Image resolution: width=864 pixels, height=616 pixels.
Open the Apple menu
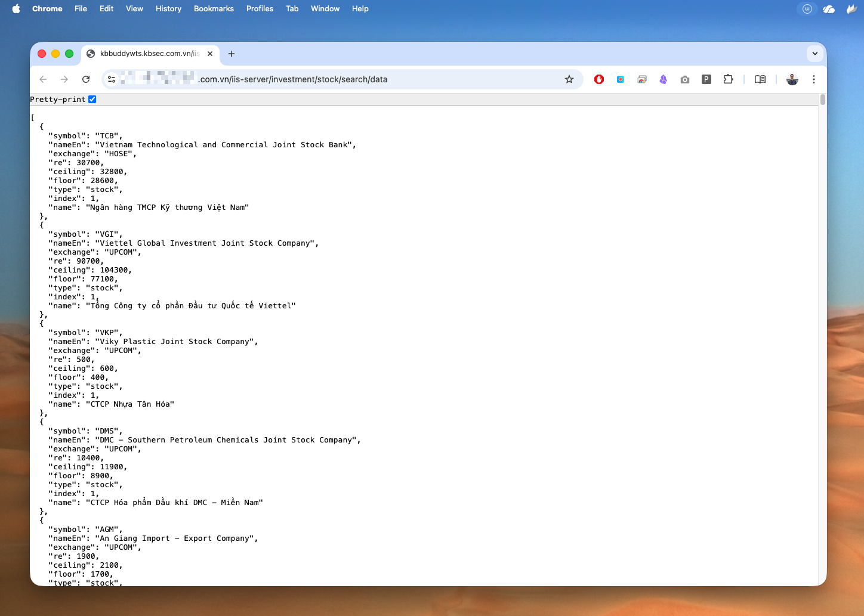[x=16, y=9]
